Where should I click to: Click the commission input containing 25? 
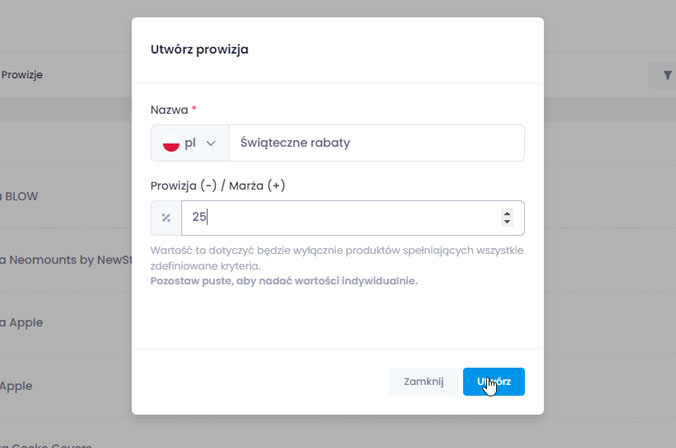pyautogui.click(x=340, y=217)
